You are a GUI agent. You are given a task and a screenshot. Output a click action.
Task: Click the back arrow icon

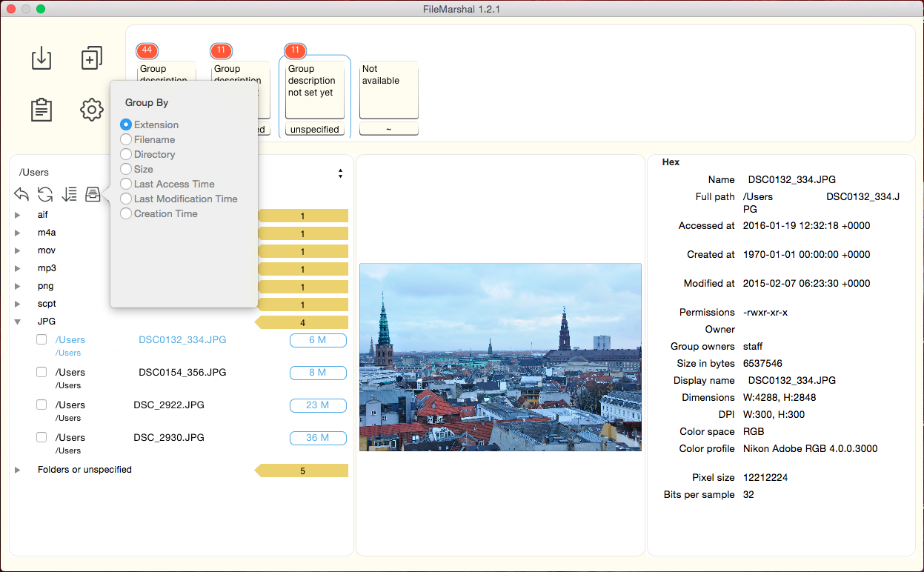coord(21,194)
